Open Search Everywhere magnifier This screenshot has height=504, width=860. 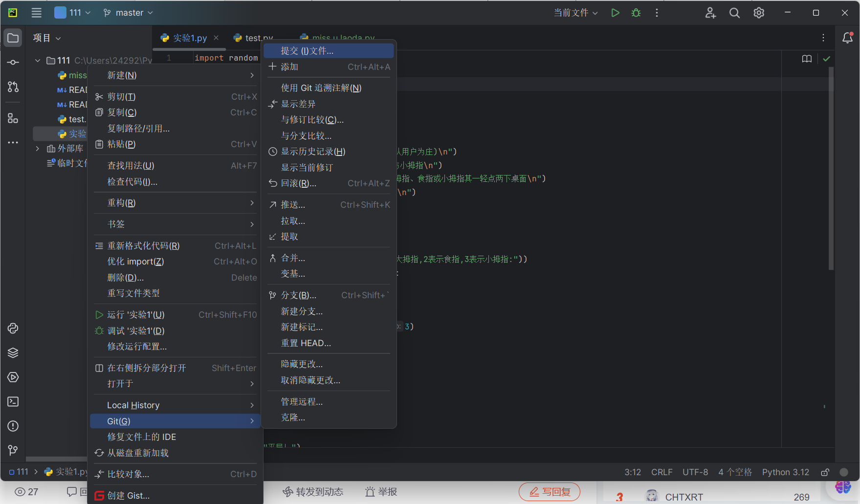pos(734,13)
